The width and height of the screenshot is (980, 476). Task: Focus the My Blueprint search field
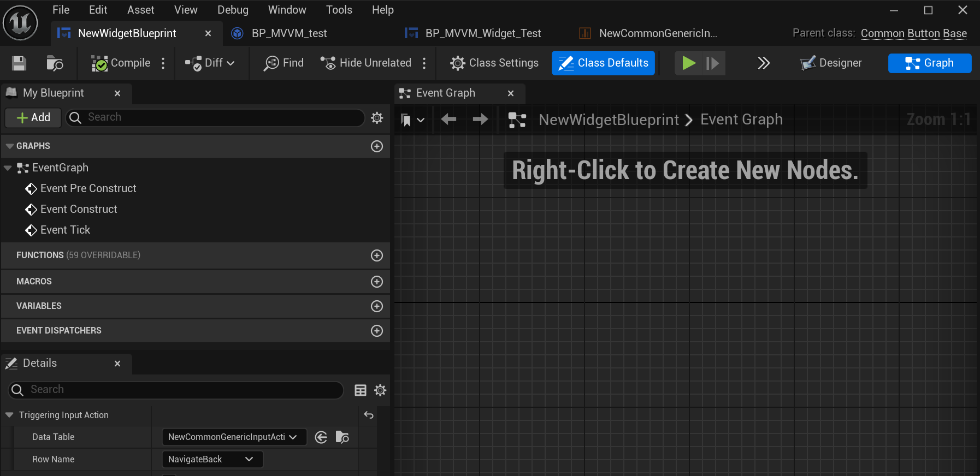click(215, 117)
